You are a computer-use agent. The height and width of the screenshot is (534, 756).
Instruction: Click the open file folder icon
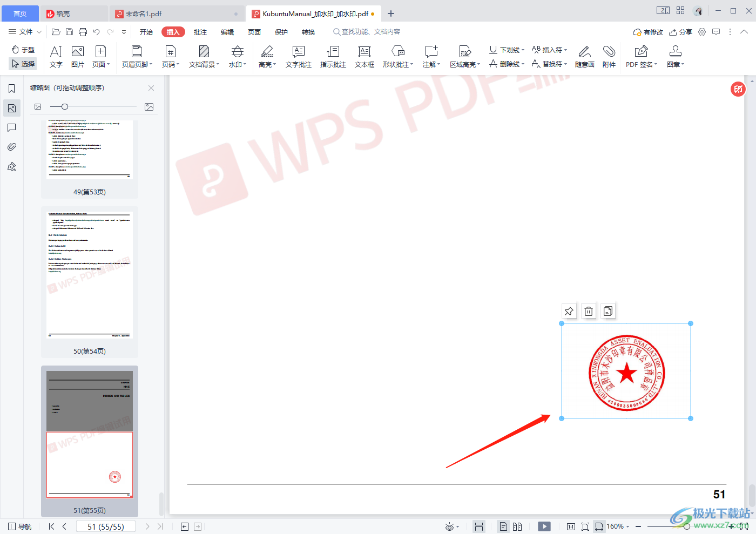point(56,32)
